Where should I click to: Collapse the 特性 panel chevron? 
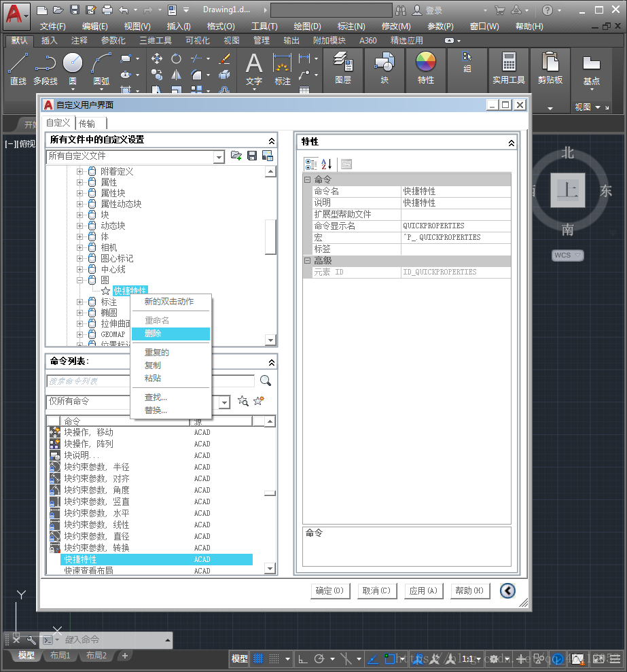512,143
